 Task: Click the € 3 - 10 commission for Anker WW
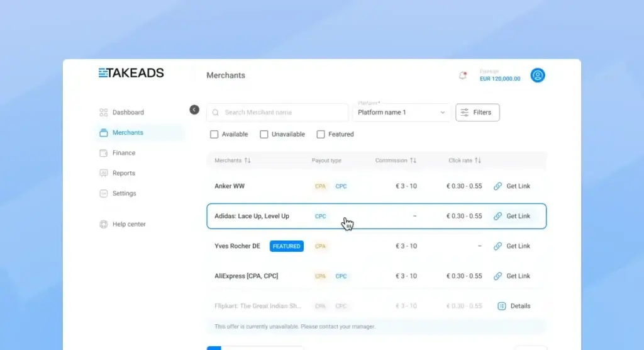(406, 186)
